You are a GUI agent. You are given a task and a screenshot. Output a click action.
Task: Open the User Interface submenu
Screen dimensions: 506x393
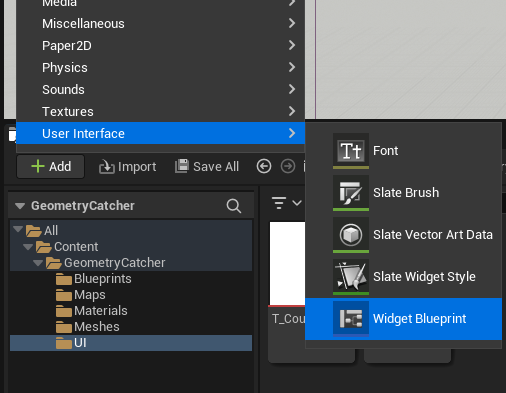coord(160,133)
